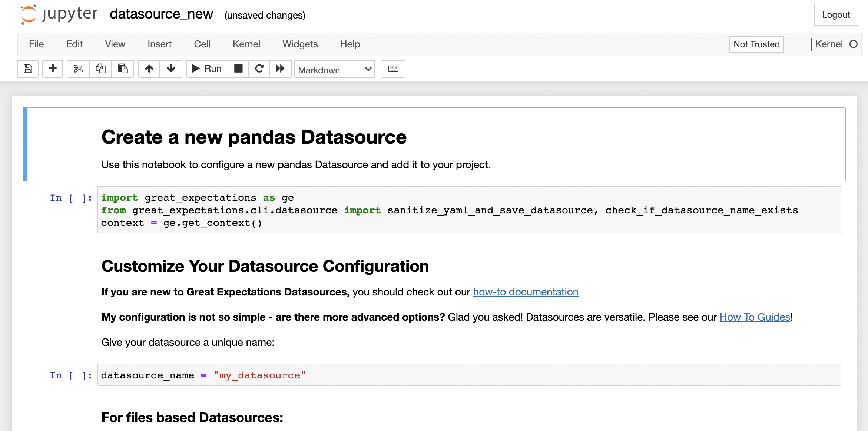Move selected cell up arrow
868x431 pixels.
tap(149, 69)
